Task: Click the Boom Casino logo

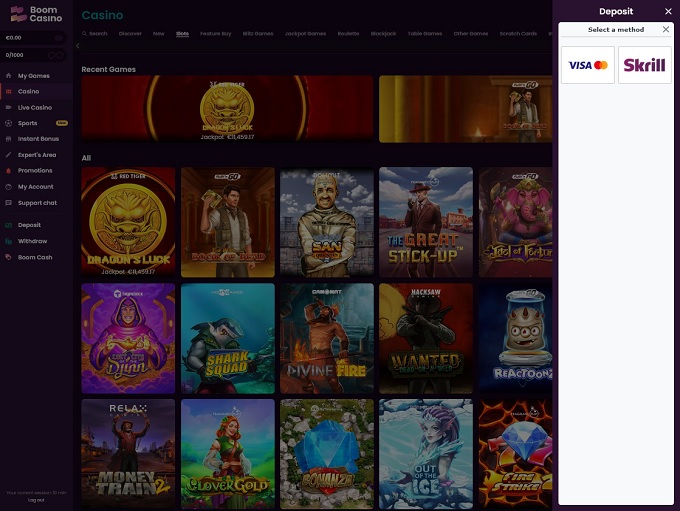Action: click(36, 15)
